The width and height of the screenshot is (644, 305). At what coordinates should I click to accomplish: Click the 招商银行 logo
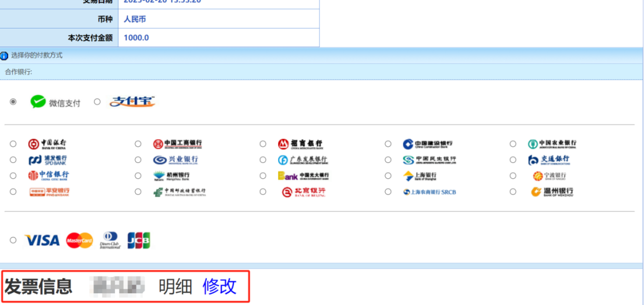click(x=300, y=144)
